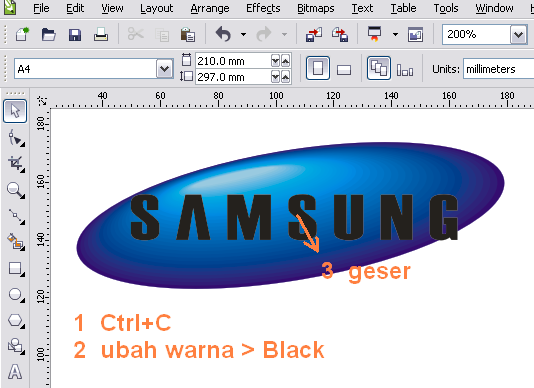This screenshot has height=388, width=534.
Task: Open the View menu
Action: click(112, 8)
